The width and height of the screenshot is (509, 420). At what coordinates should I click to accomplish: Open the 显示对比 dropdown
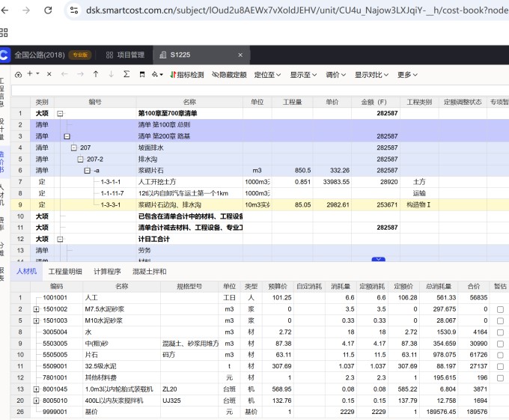pyautogui.click(x=372, y=75)
